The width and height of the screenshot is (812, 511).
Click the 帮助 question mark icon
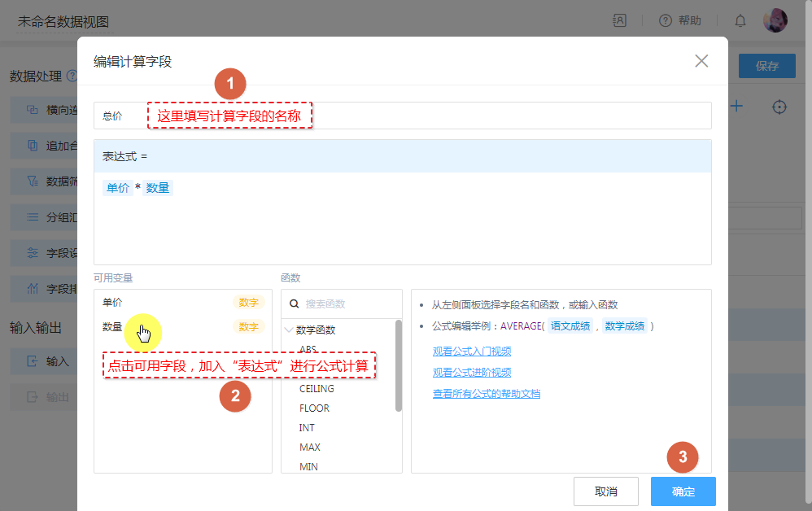(666, 21)
